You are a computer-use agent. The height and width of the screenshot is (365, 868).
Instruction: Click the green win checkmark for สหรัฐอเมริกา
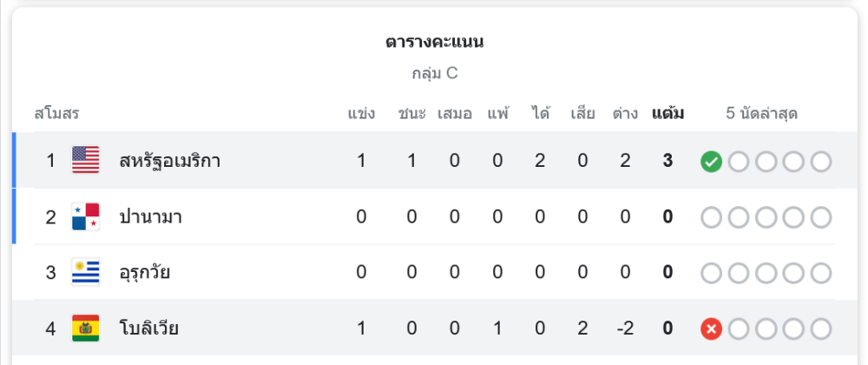tap(712, 161)
